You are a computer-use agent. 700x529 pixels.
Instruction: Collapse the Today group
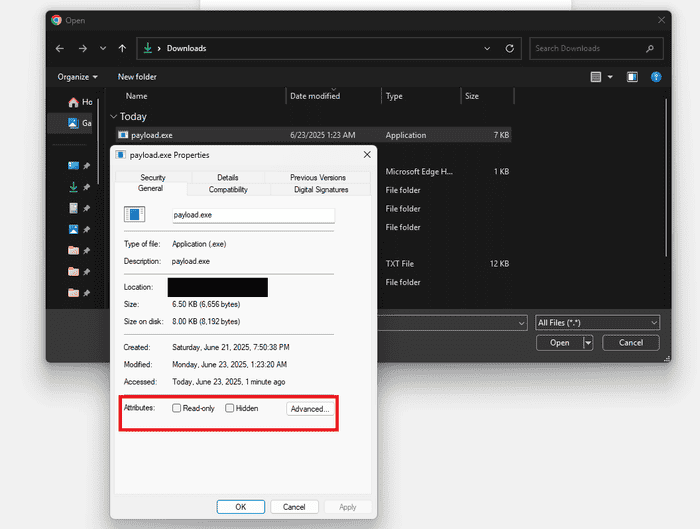coord(113,117)
